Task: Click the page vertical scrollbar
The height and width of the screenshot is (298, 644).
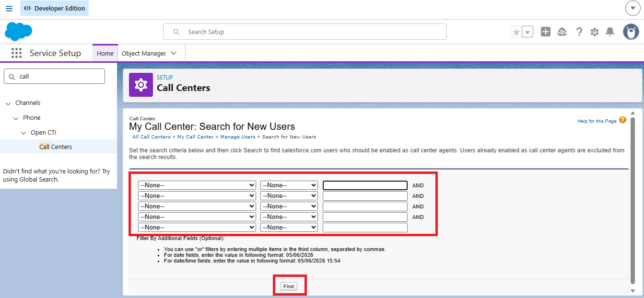Action: coord(633,200)
